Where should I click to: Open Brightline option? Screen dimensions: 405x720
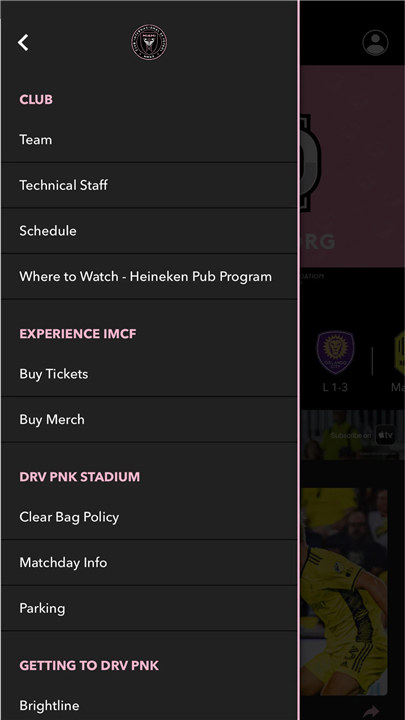pyautogui.click(x=149, y=705)
